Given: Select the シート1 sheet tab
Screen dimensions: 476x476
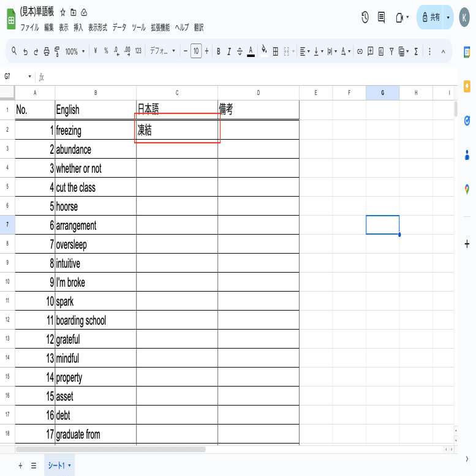Looking at the screenshot, I should click(59, 465).
